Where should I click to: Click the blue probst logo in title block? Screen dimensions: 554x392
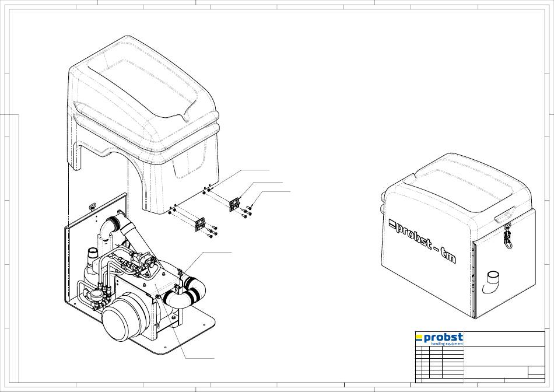[439, 338]
